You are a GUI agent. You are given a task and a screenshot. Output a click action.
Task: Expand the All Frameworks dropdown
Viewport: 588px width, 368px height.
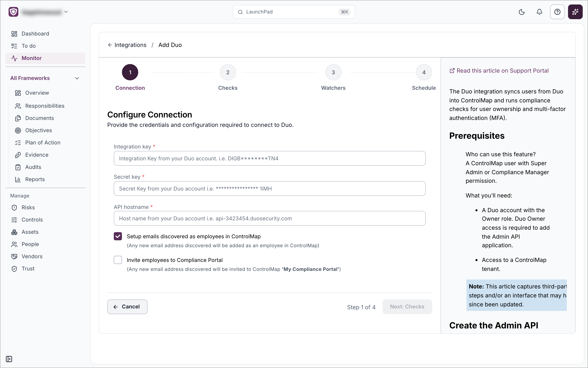[45, 78]
